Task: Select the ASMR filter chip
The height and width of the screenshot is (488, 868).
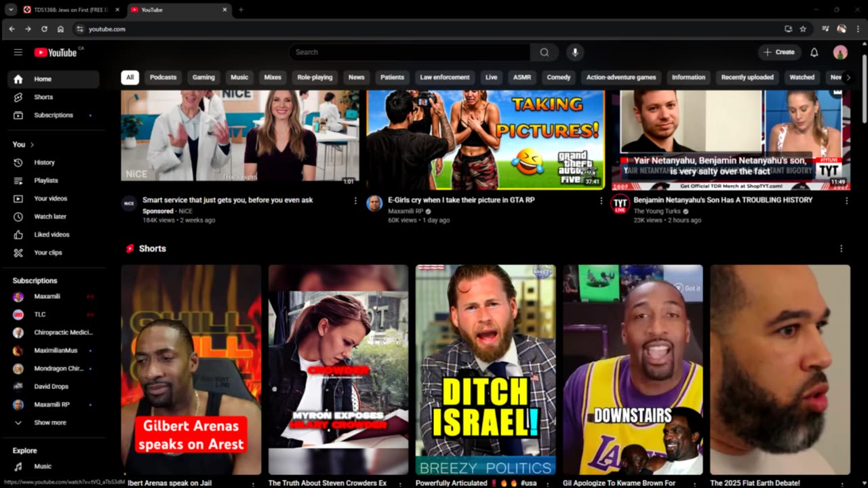Action: point(522,77)
